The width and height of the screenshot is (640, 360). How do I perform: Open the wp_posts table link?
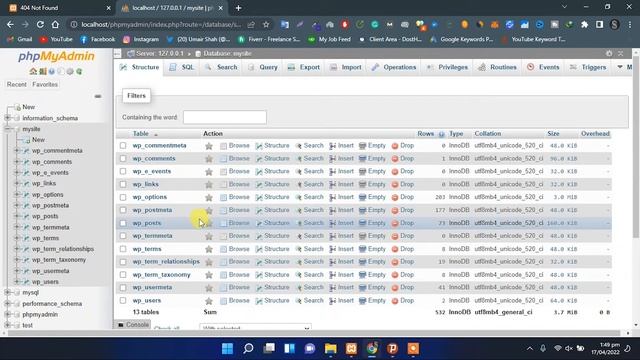coord(147,223)
